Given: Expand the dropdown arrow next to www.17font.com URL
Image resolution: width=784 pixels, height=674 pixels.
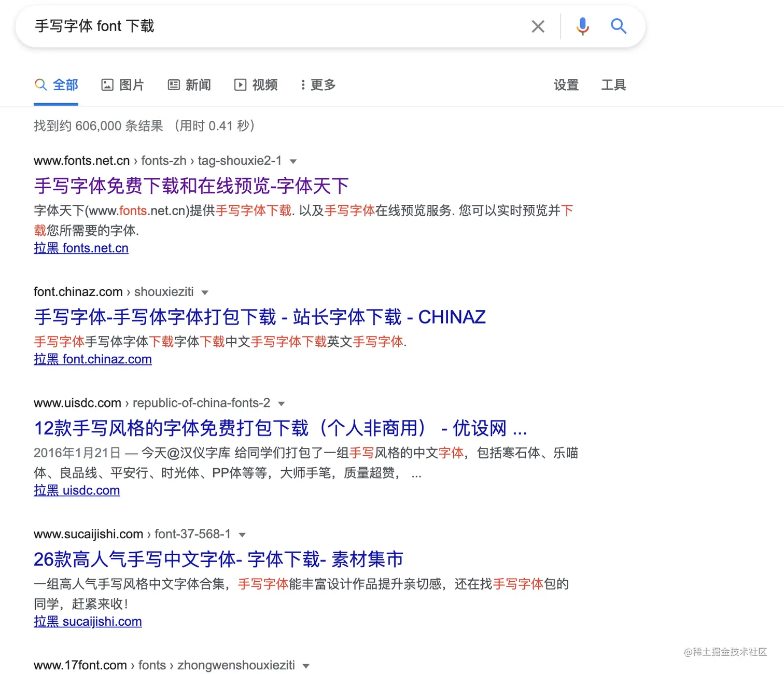Looking at the screenshot, I should coord(306,666).
